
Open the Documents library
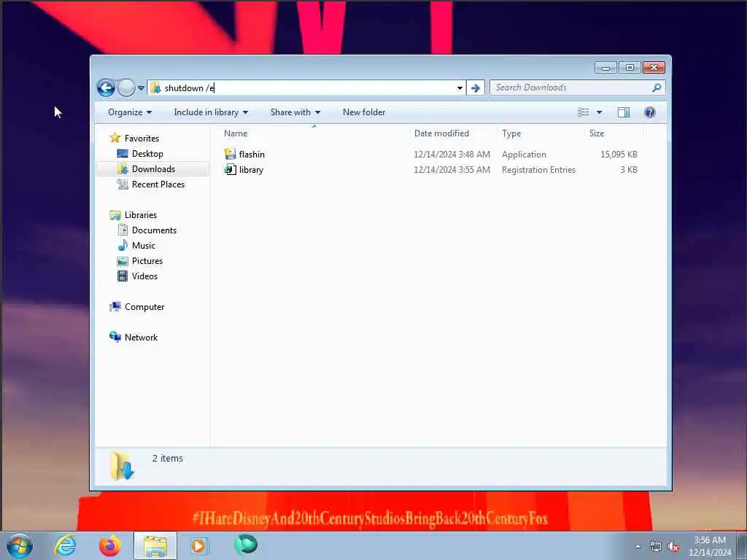(154, 230)
